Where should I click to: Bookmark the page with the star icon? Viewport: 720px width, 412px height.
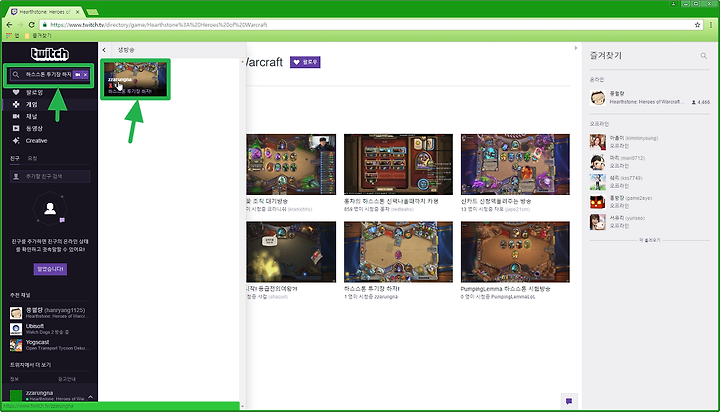click(x=698, y=25)
